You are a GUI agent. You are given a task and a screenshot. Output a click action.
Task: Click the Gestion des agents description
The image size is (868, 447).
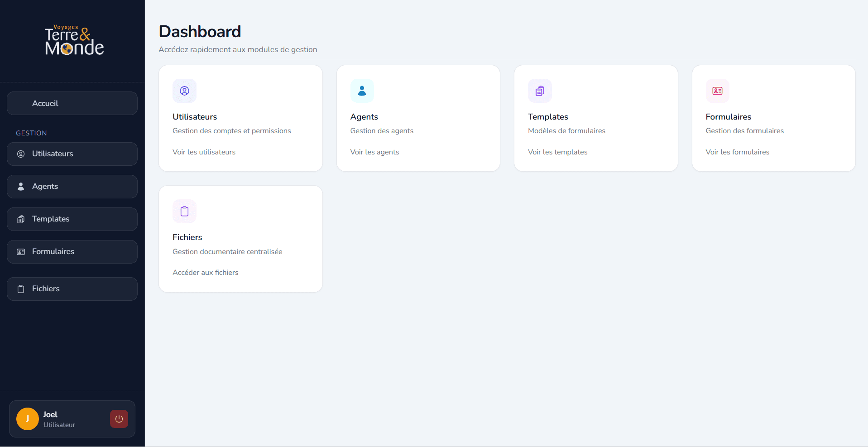tap(382, 131)
